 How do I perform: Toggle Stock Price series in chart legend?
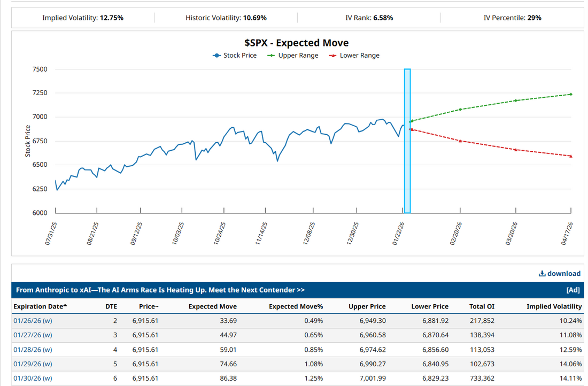(234, 56)
